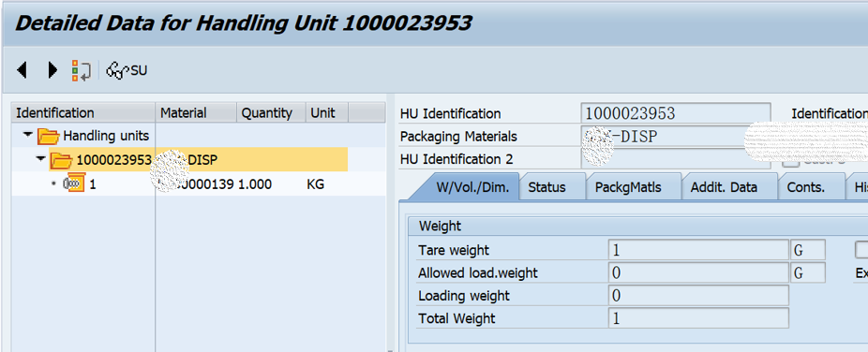Click Allowed load.weight unit G field
868x352 pixels.
(x=808, y=272)
